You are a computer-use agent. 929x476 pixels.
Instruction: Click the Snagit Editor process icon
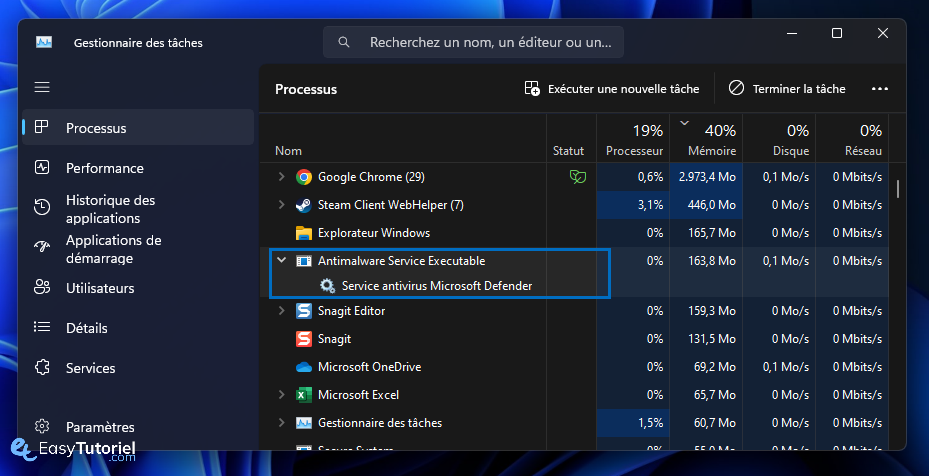304,311
